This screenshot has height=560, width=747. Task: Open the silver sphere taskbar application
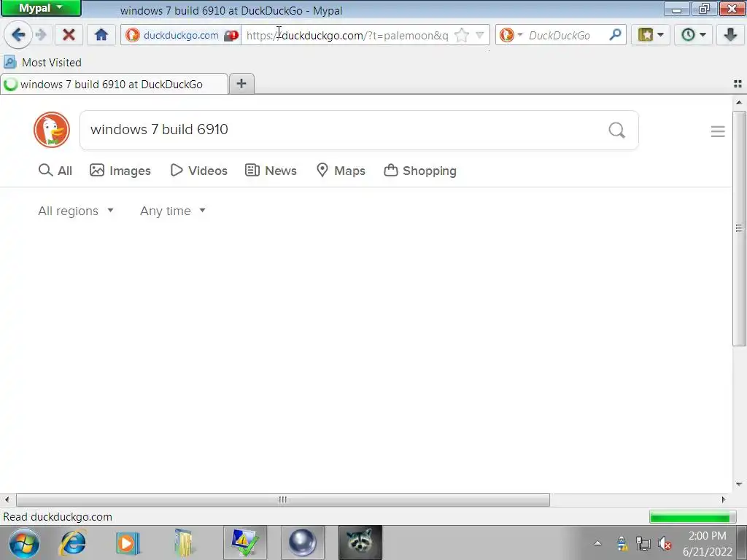pyautogui.click(x=303, y=542)
